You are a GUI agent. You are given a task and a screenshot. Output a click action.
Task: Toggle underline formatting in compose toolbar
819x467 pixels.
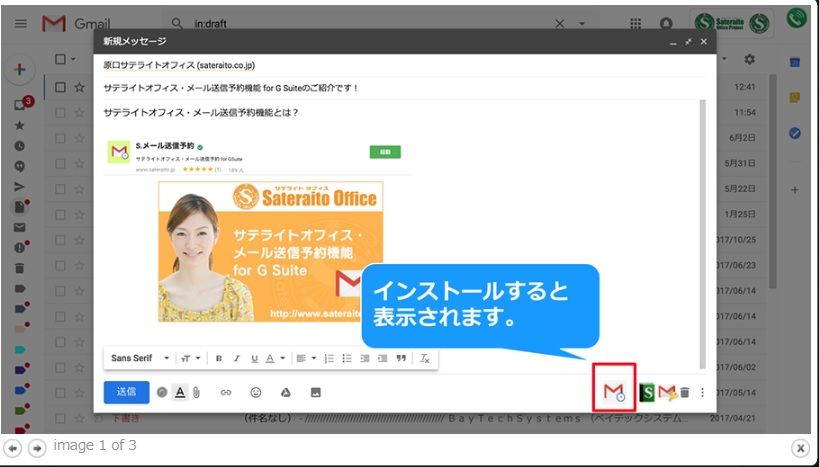254,358
